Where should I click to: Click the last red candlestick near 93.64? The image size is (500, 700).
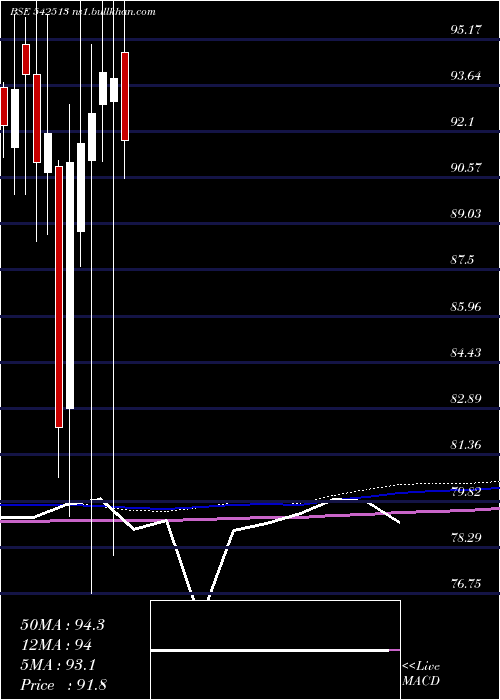click(125, 96)
